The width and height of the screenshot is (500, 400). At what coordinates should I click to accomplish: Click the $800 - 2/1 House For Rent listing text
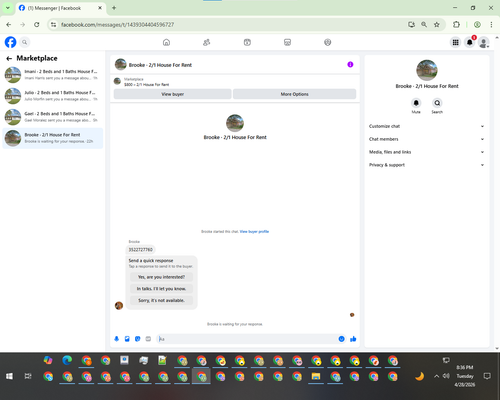click(146, 85)
